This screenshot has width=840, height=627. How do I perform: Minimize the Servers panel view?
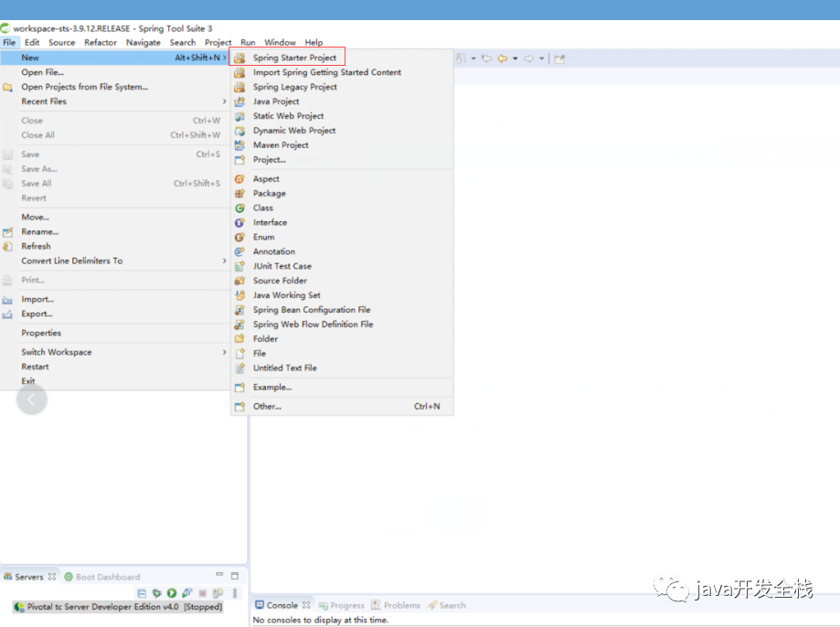219,576
